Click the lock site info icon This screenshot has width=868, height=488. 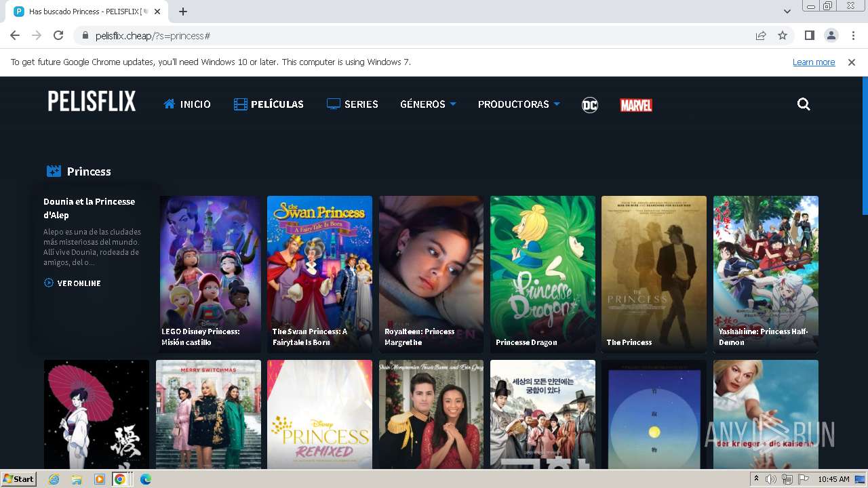(x=85, y=36)
